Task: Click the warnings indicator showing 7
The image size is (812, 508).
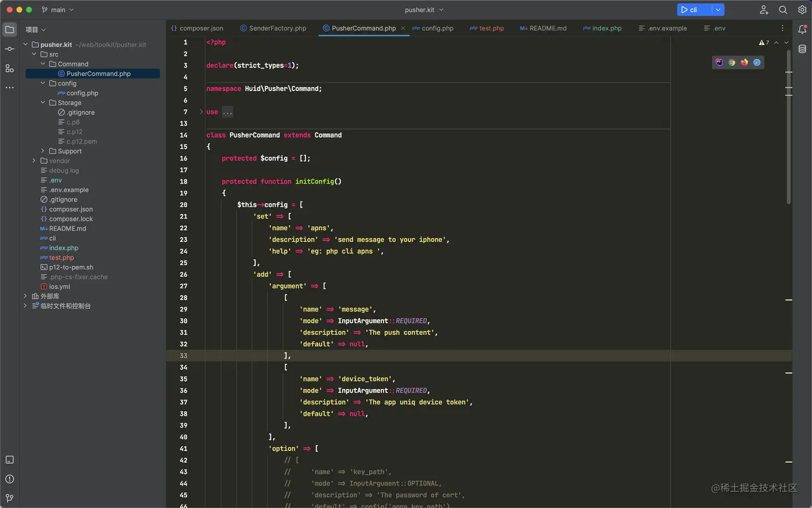Action: coord(764,42)
